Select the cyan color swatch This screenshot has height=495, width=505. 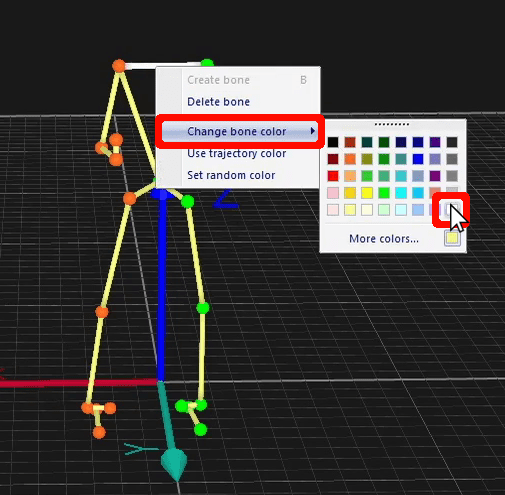pyautogui.click(x=401, y=193)
